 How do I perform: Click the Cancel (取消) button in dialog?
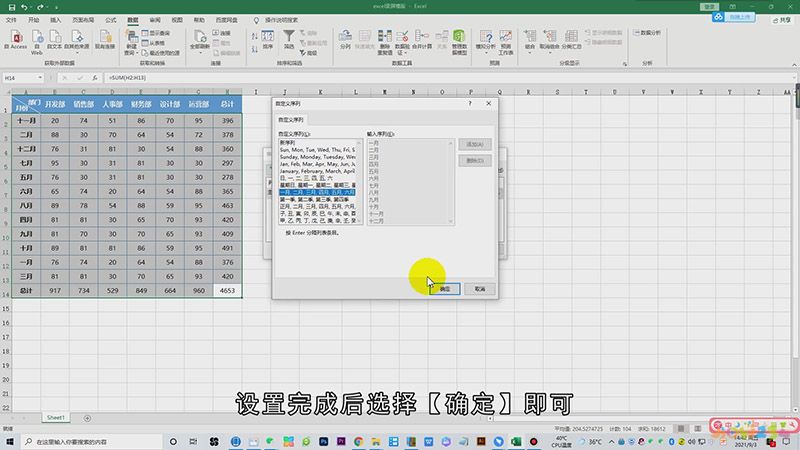click(x=480, y=289)
